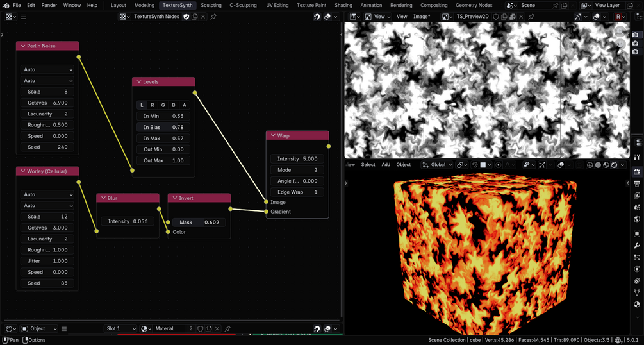This screenshot has height=345, width=644.
Task: Click the pan hand gizmo in image preview
Action: [619, 44]
